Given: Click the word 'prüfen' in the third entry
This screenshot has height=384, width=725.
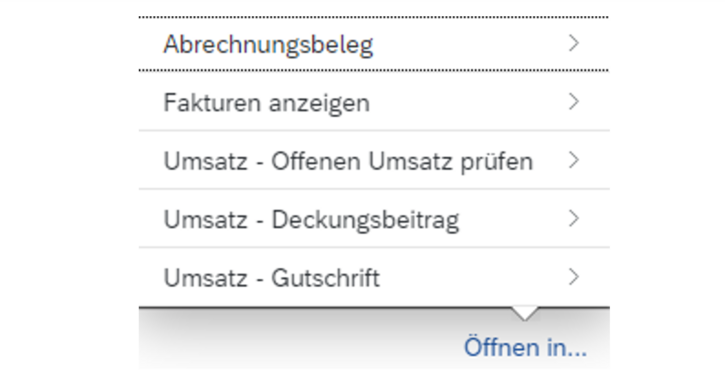Looking at the screenshot, I should (x=497, y=163).
